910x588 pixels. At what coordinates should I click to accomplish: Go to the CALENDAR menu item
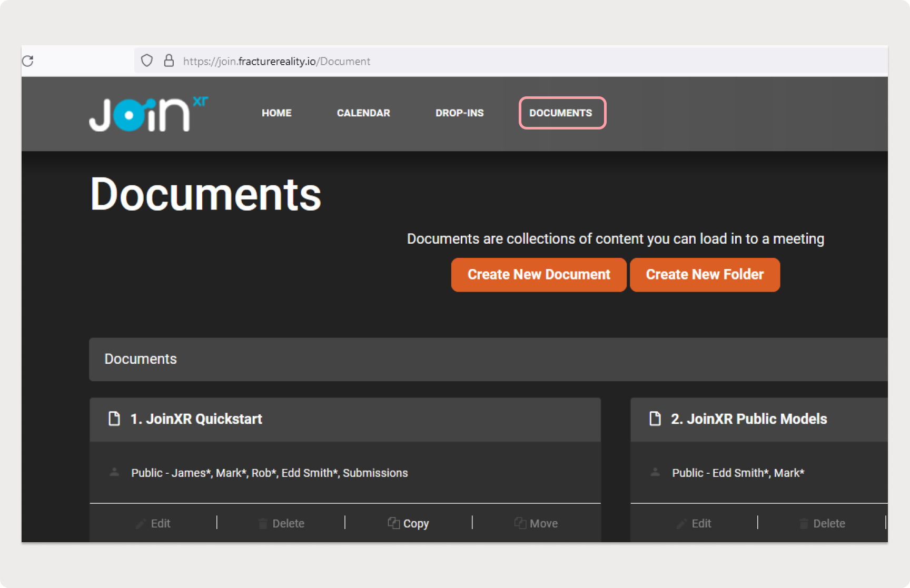pos(363,113)
